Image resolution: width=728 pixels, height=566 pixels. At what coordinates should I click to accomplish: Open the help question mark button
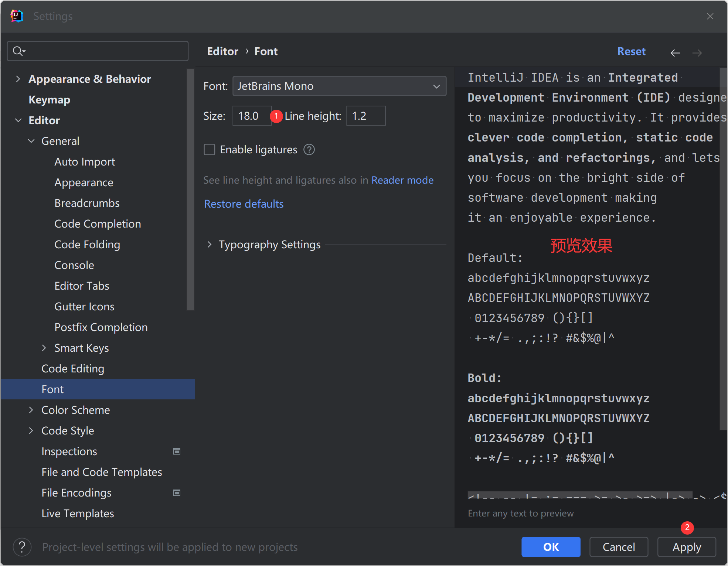[22, 547]
